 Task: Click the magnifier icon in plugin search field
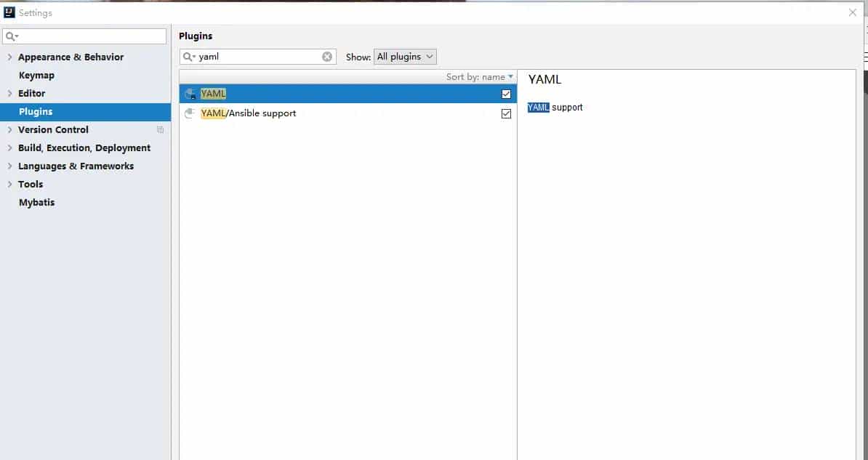click(x=189, y=57)
